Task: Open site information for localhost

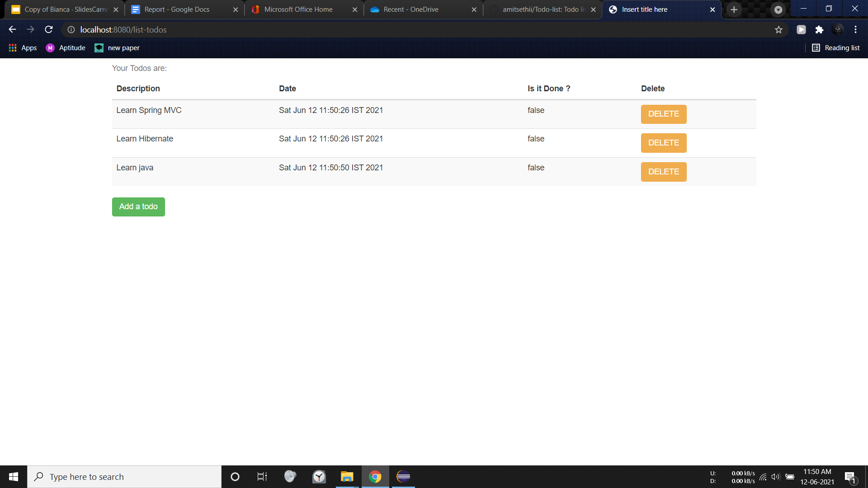Action: [71, 29]
